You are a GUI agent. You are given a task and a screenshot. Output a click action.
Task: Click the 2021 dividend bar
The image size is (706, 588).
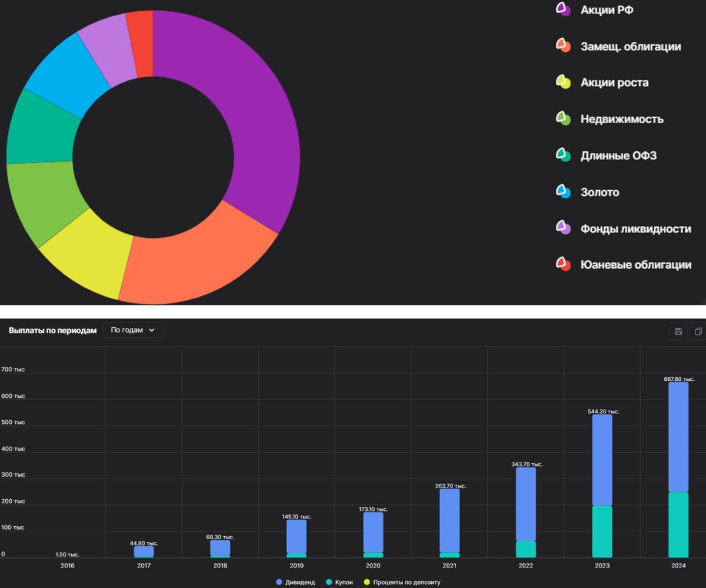pyautogui.click(x=449, y=520)
